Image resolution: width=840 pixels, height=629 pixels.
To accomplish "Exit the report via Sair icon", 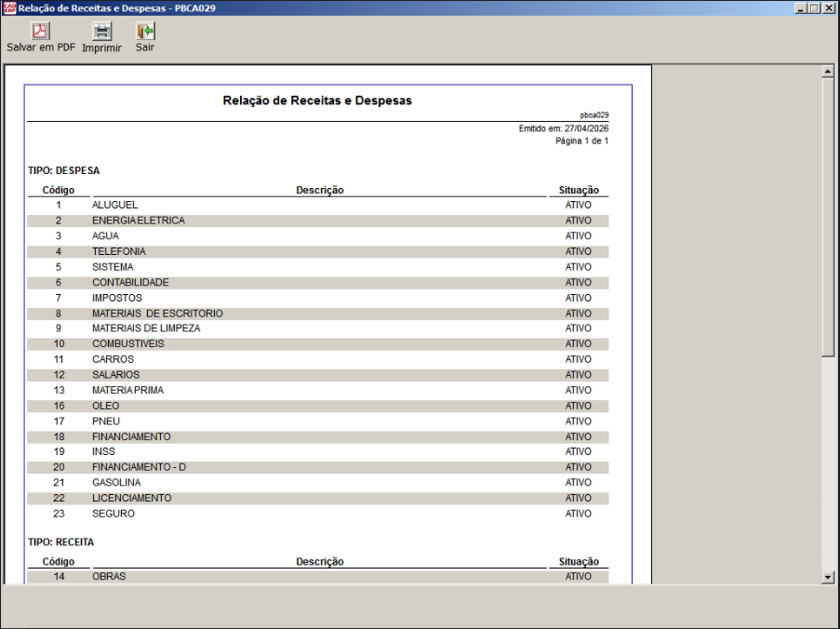I will 145,31.
